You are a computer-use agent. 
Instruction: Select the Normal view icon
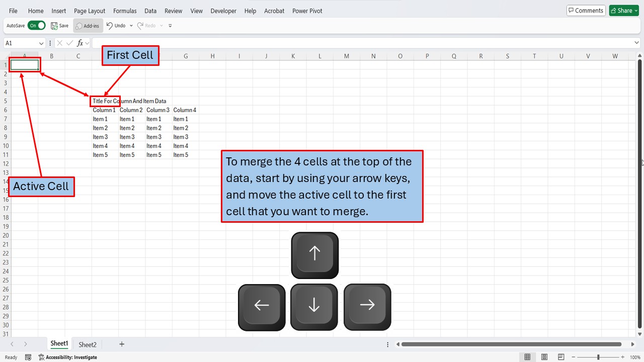tap(527, 357)
